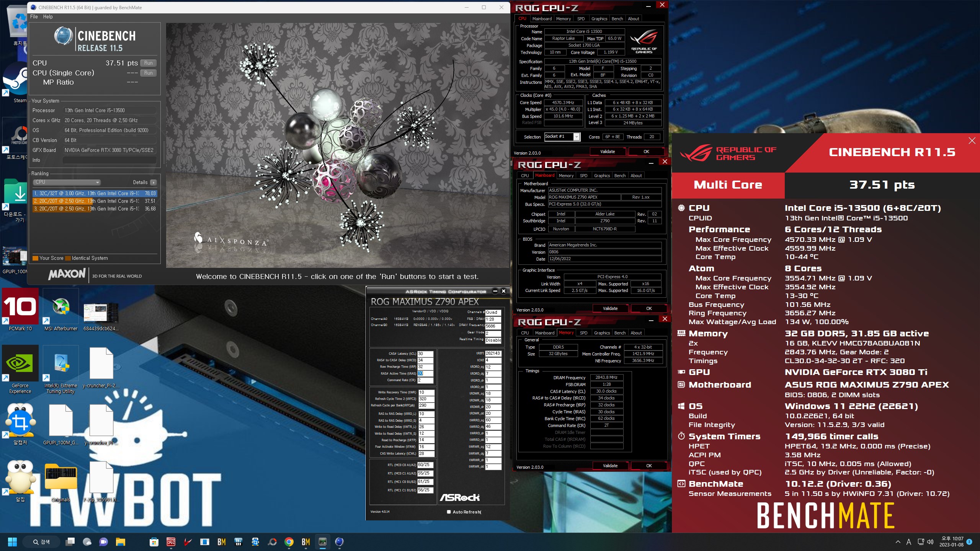The height and width of the screenshot is (551, 980).
Task: Switch top CPU-Z window to Bench tab
Action: tap(617, 19)
